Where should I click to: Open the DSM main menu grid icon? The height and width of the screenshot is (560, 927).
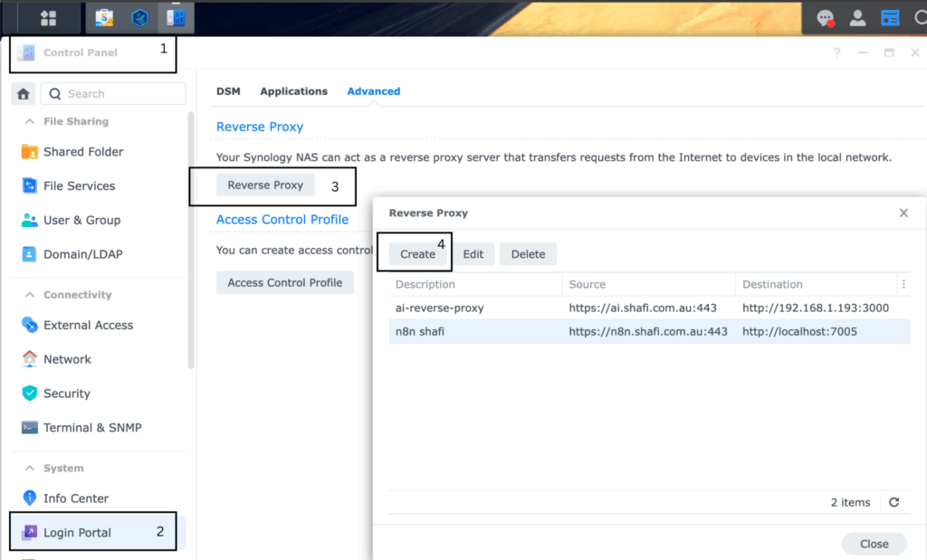point(48,17)
